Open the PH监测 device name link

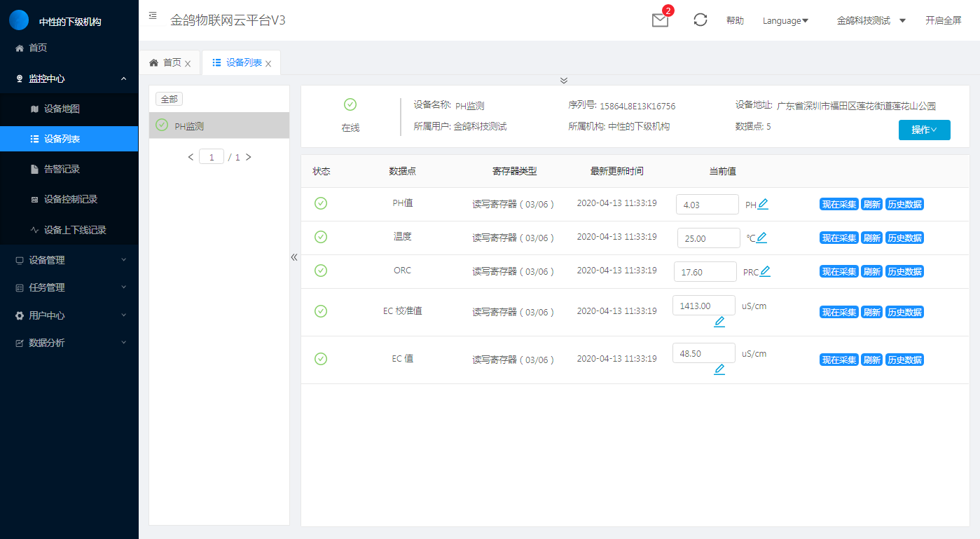468,105
